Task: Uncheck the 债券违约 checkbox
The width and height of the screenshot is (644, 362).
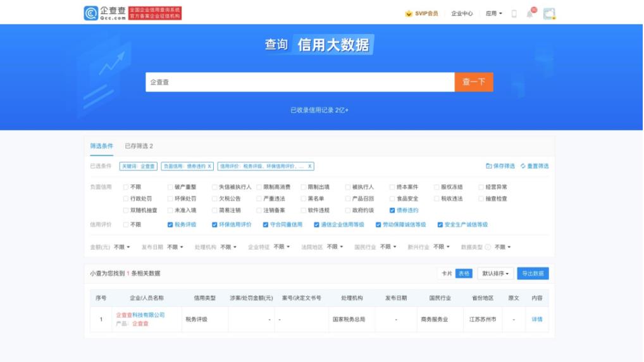Action: click(392, 210)
